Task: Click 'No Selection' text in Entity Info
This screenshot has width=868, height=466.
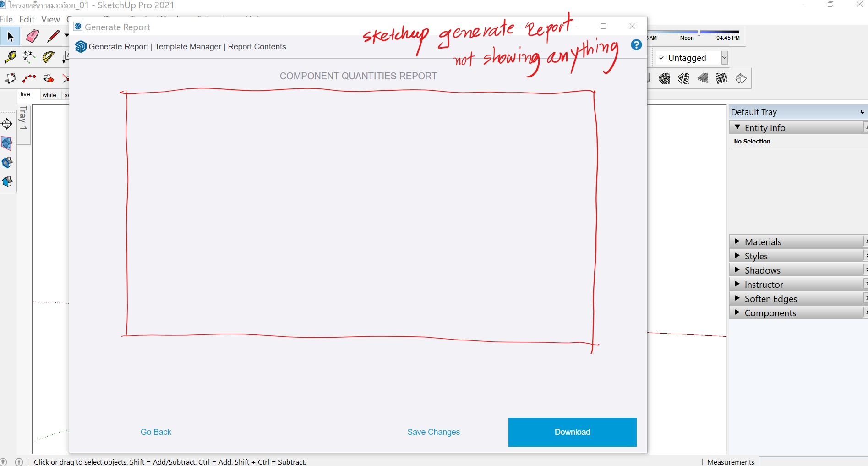Action: [x=752, y=142]
